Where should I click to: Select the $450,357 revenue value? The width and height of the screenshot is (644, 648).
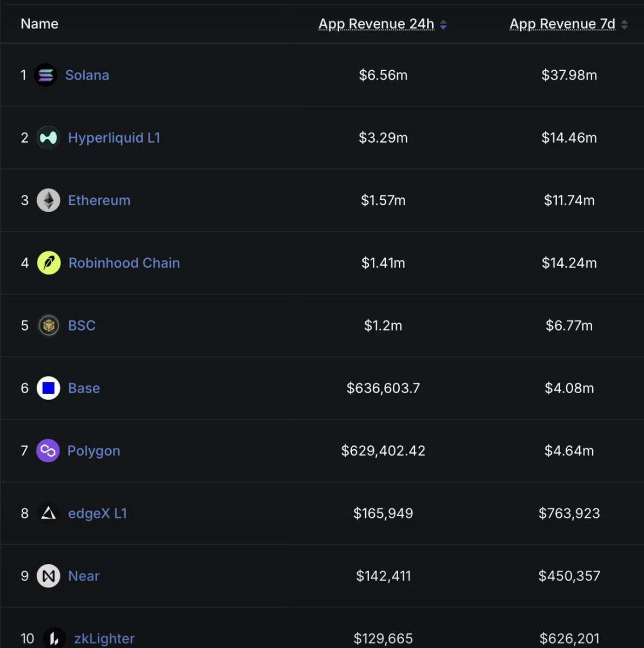click(x=569, y=576)
